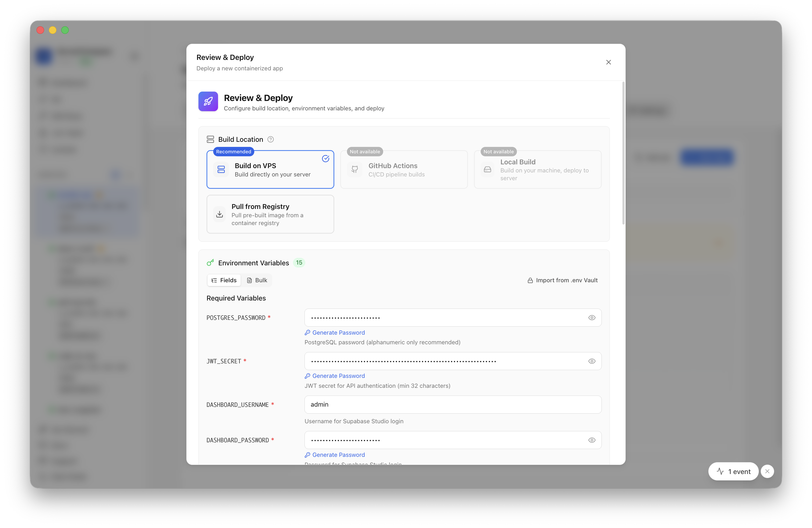Click Import from .env Vault

[x=563, y=280]
